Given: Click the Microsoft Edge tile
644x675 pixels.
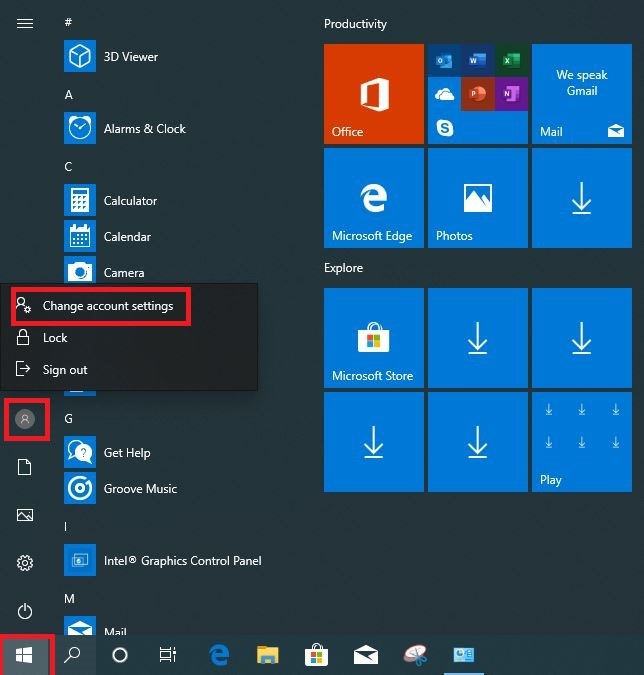Looking at the screenshot, I should pos(373,197).
